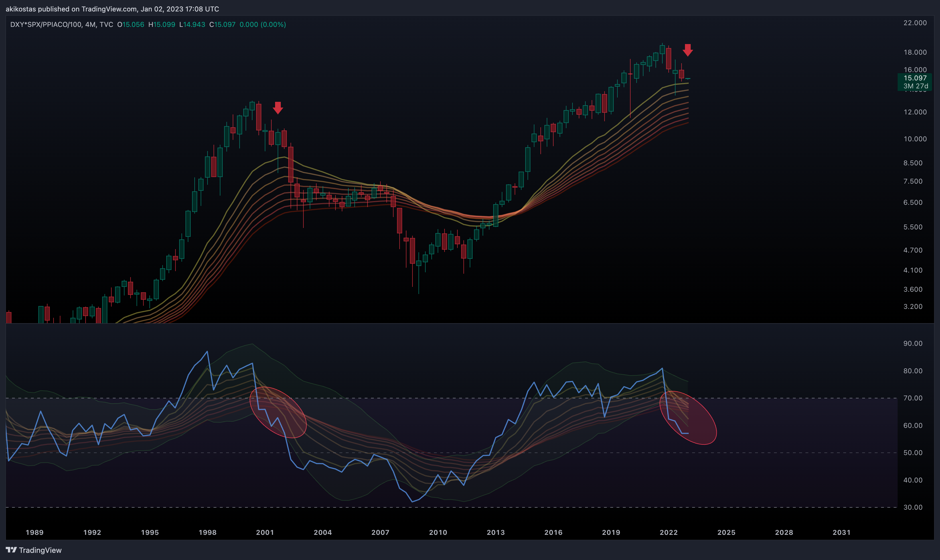
Task: Click the 2007 time axis label
Action: pos(380,533)
